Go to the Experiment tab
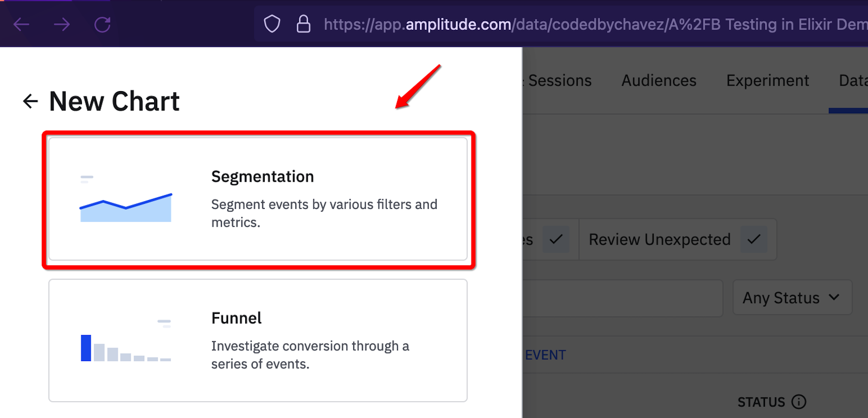The width and height of the screenshot is (868, 418). coord(767,80)
